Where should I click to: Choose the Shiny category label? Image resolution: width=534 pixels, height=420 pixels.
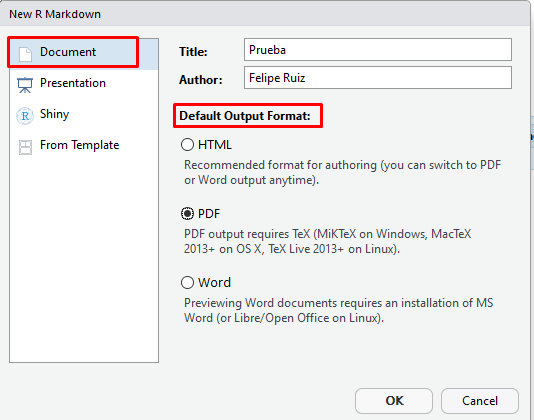[x=54, y=114]
